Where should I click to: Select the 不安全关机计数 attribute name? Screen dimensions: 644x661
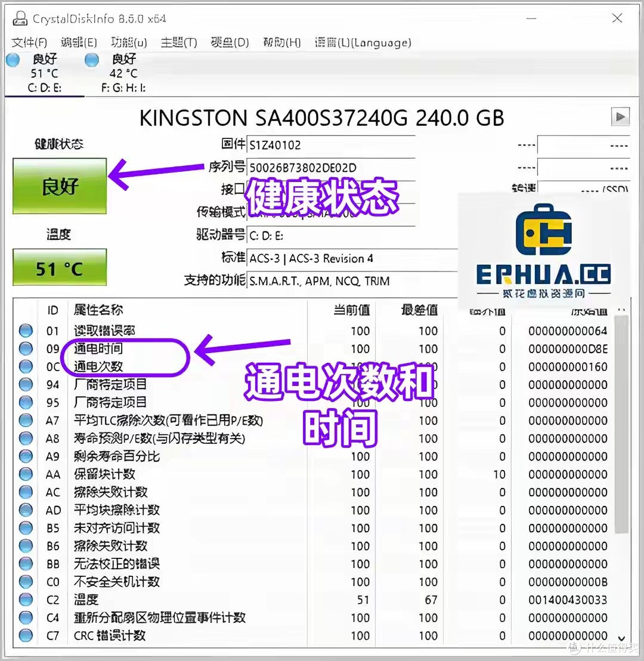[117, 581]
